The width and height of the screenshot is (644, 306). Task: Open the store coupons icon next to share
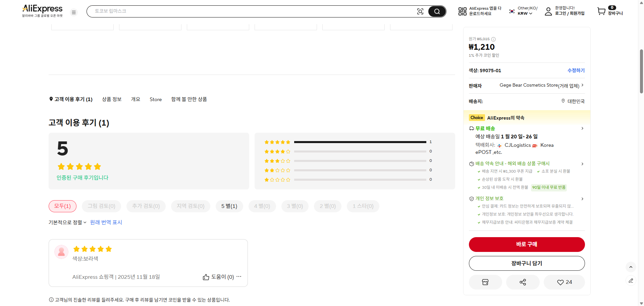coord(485,282)
